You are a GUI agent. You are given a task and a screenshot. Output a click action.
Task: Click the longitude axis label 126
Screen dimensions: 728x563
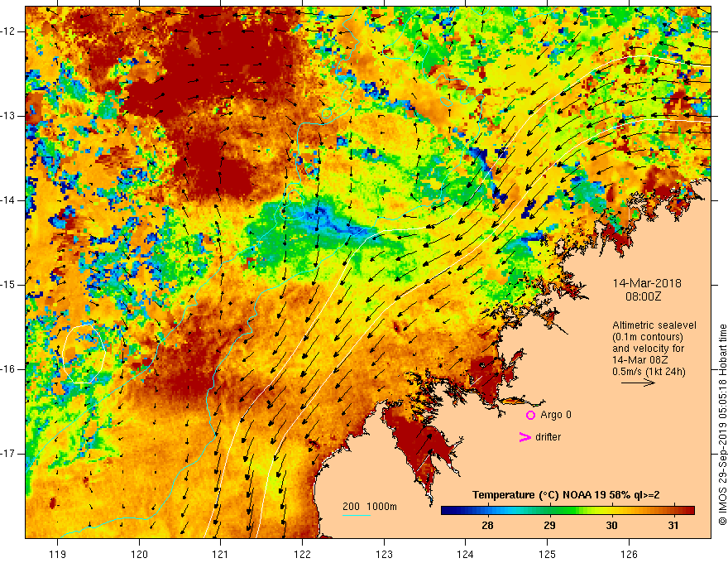click(x=629, y=554)
